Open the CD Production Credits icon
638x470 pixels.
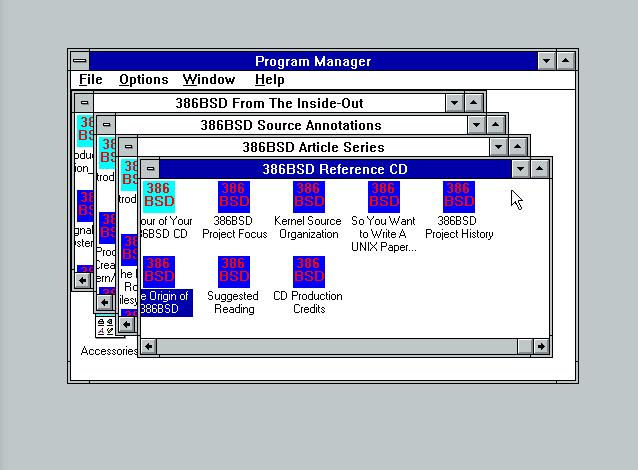click(x=308, y=272)
